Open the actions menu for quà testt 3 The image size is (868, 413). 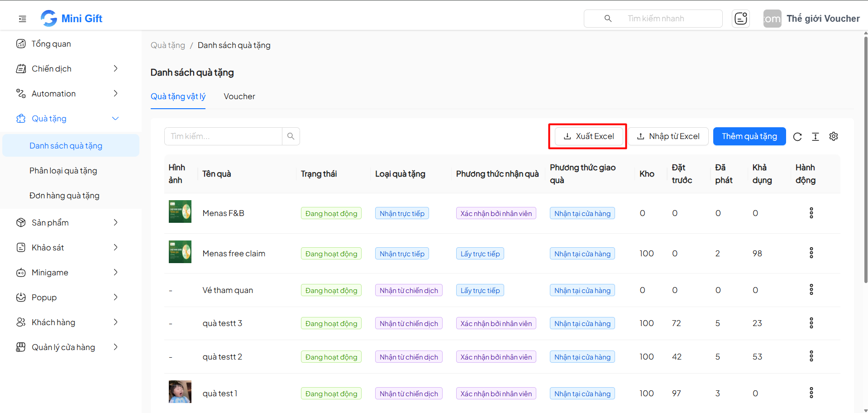(x=811, y=323)
